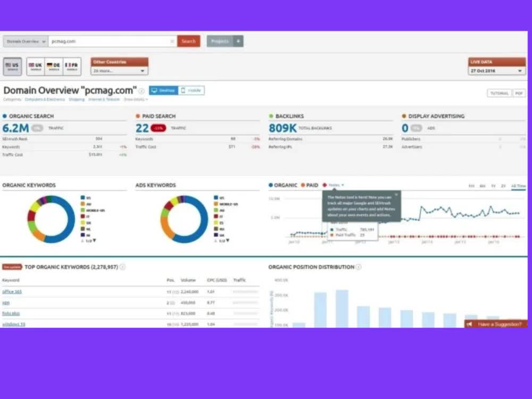Viewport: 532px width, 399px height.
Task: Select the US country database
Action: [13, 66]
